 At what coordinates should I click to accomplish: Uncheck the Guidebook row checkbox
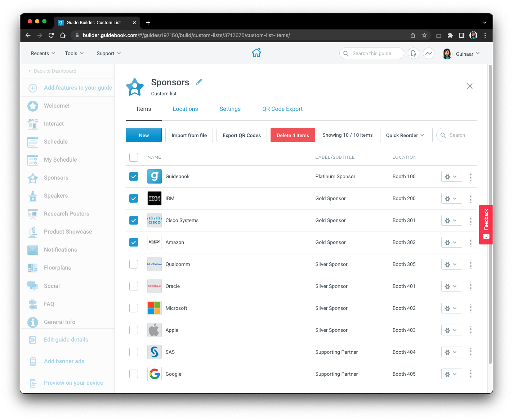coord(134,176)
